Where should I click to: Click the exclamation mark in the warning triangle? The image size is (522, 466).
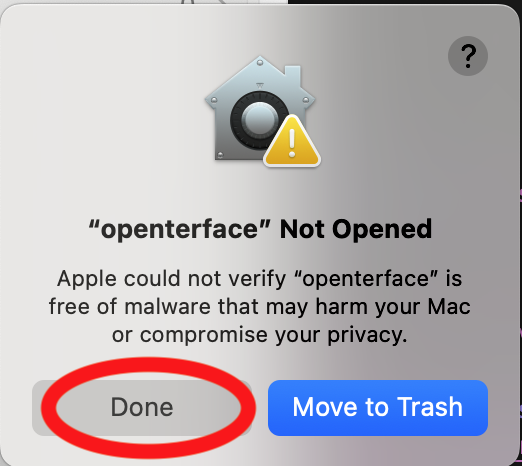tap(292, 143)
